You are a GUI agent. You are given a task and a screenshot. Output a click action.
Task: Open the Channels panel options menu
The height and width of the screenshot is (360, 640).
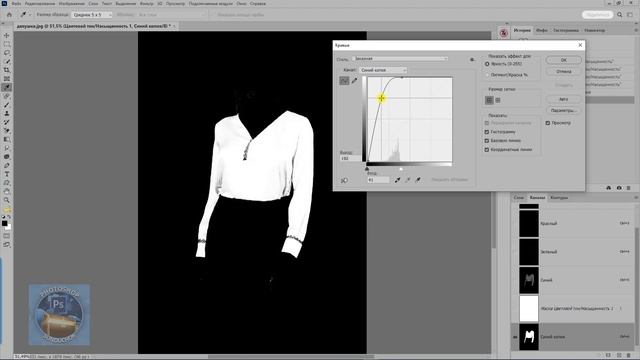pyautogui.click(x=636, y=198)
